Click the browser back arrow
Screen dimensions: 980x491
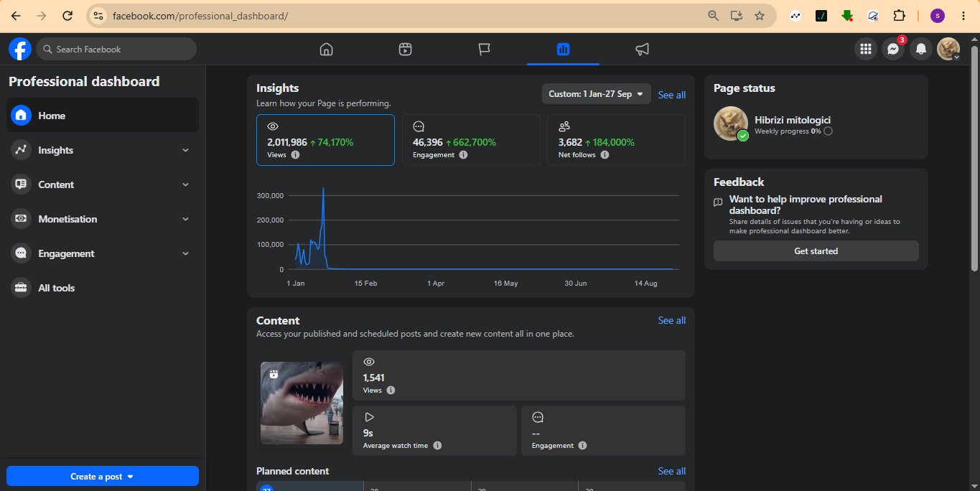point(16,15)
